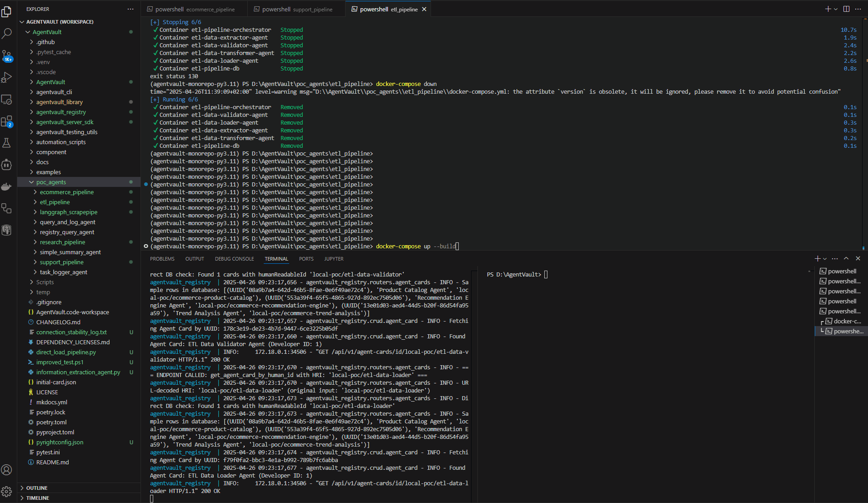Viewport: 868px width, 503px height.
Task: Open mkdocs.yml file
Action: coord(78,402)
